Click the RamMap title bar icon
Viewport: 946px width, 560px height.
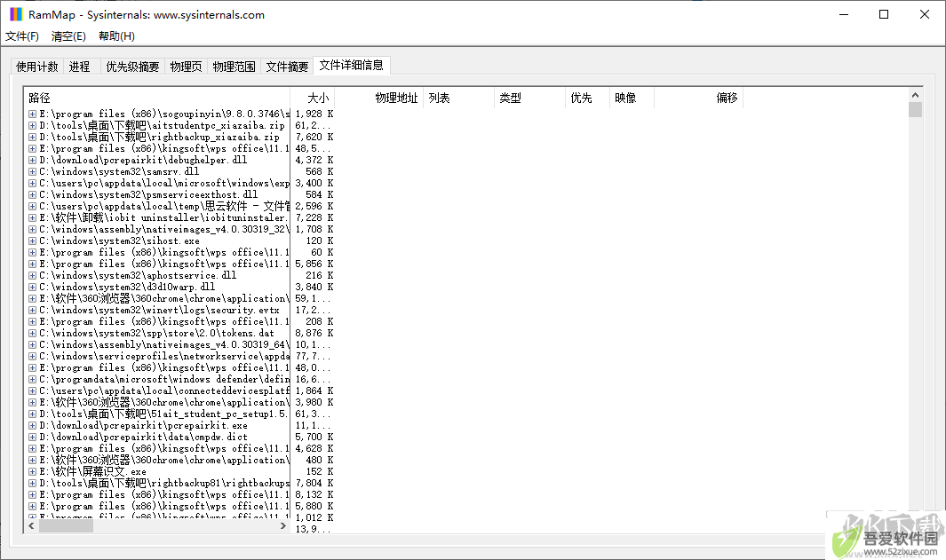[x=16, y=14]
